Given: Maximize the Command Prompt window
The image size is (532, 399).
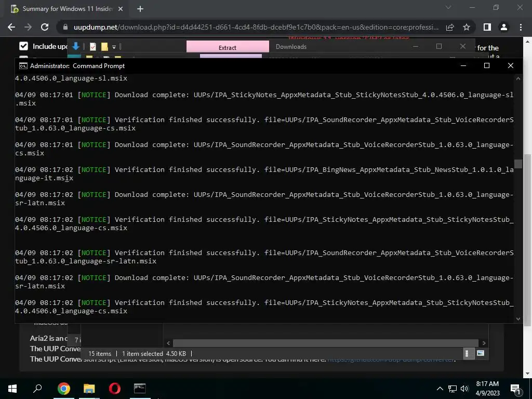Looking at the screenshot, I should pos(486,65).
